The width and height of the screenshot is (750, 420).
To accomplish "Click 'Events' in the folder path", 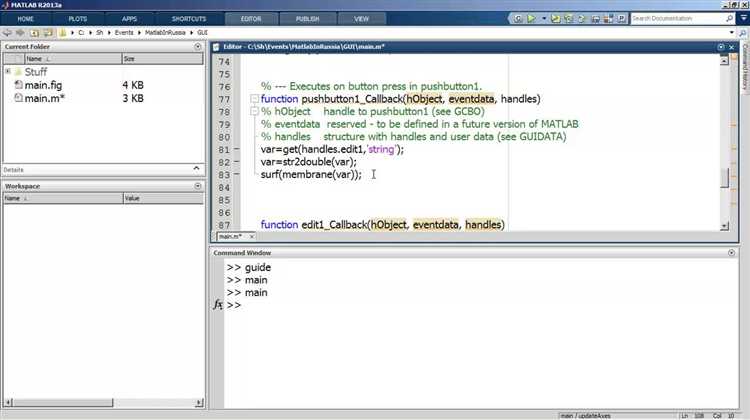I will tap(124, 33).
